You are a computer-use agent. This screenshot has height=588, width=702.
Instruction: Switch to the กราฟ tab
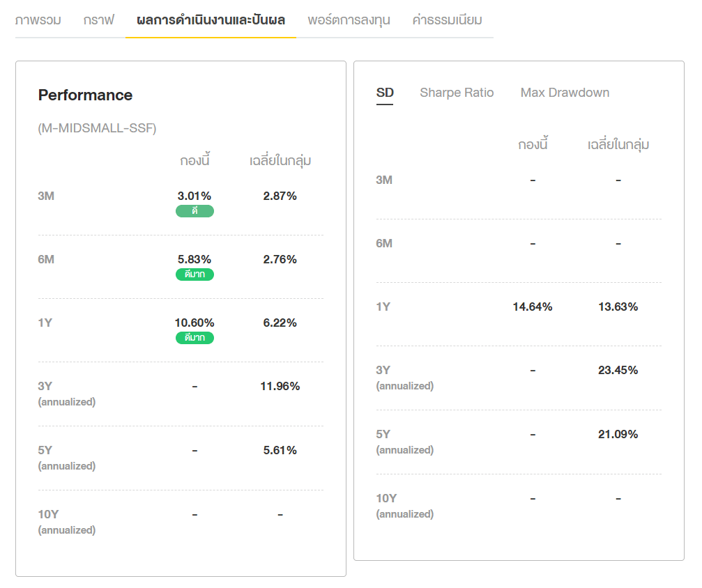(x=98, y=20)
